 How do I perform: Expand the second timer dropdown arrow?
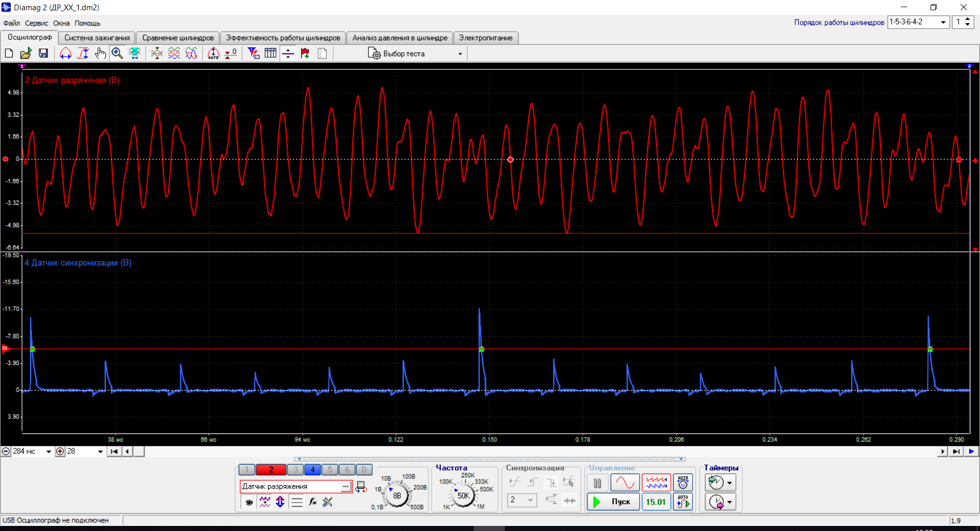pyautogui.click(x=730, y=502)
